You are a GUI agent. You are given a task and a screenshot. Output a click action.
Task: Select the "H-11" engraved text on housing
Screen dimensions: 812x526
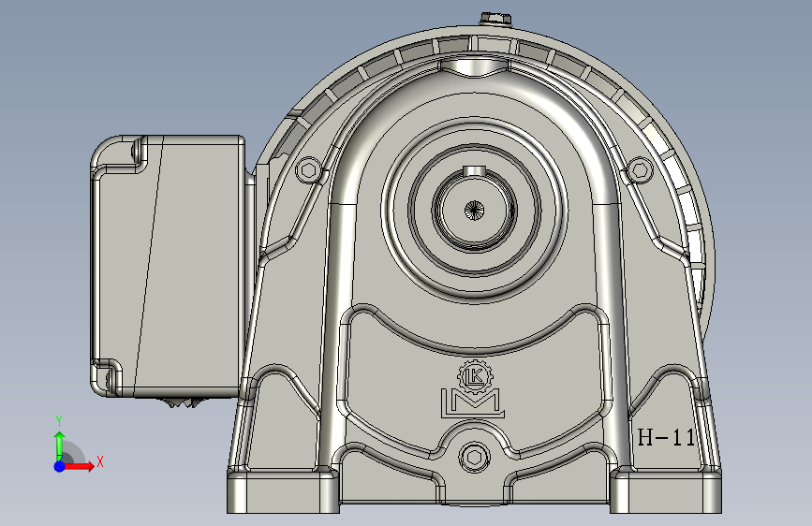(667, 438)
